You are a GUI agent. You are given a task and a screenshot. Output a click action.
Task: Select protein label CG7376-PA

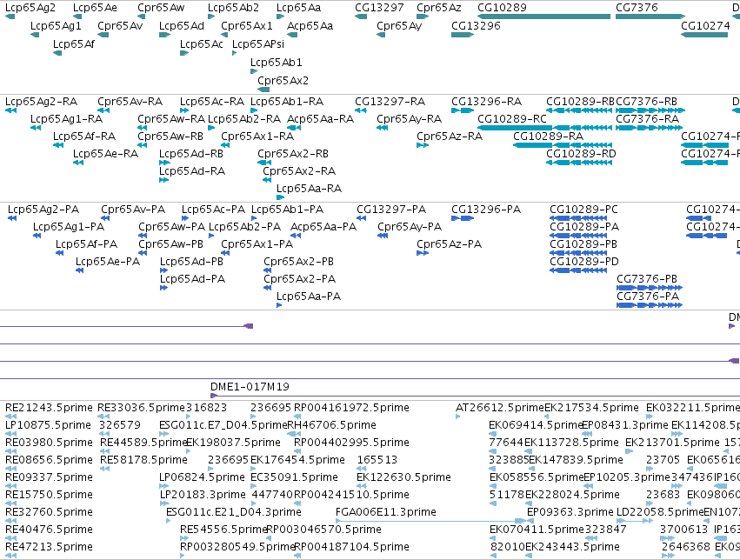(x=648, y=297)
